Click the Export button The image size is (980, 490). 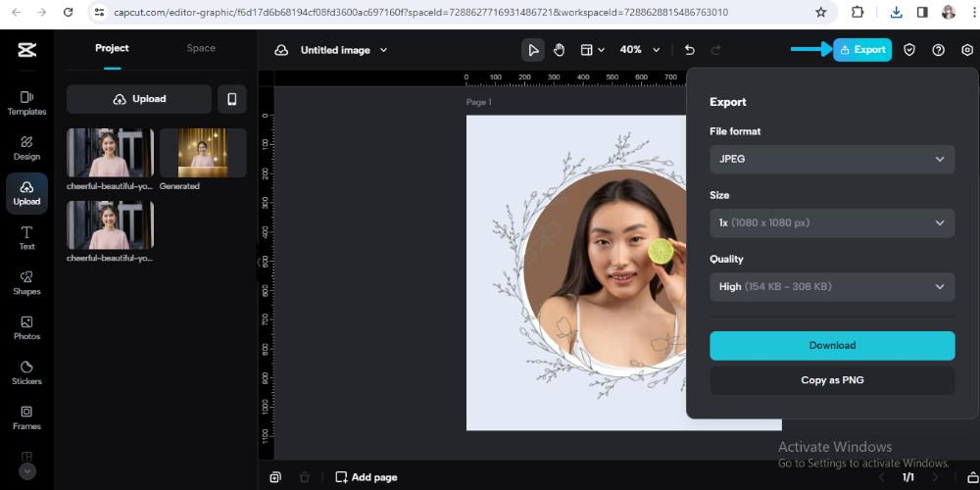tap(862, 50)
